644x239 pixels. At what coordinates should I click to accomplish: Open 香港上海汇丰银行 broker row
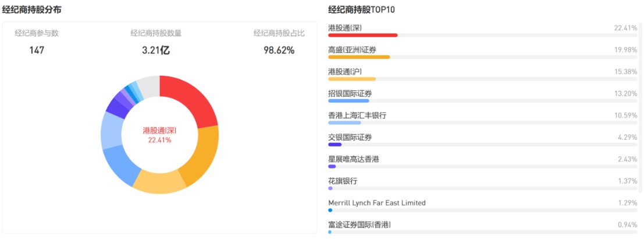[357, 115]
